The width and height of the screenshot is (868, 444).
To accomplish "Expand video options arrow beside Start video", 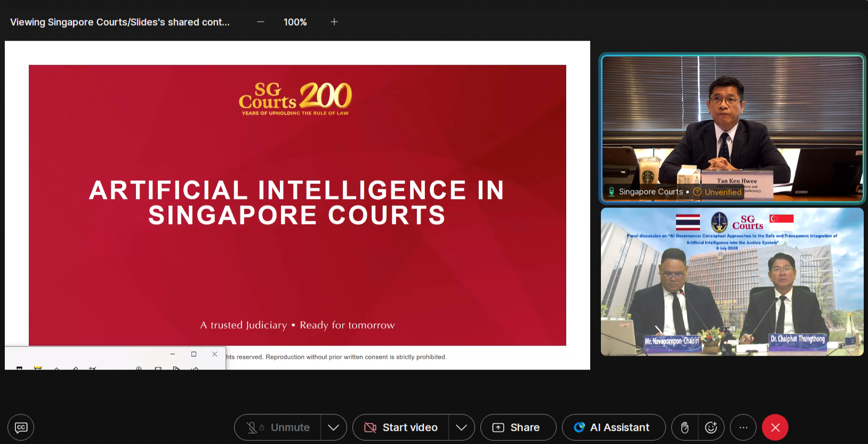I will point(462,427).
